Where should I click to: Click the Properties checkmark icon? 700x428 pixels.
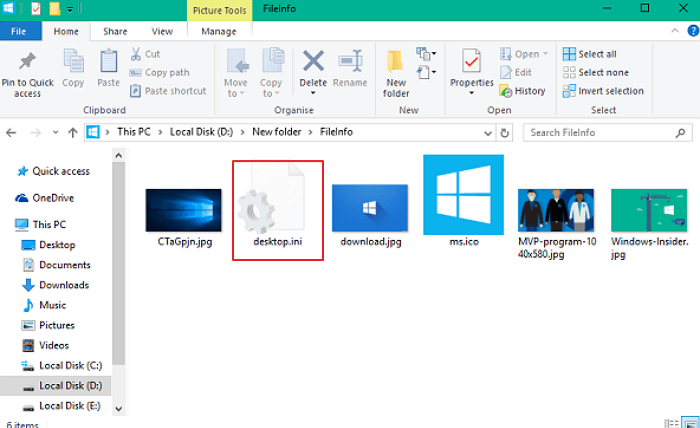[x=471, y=61]
